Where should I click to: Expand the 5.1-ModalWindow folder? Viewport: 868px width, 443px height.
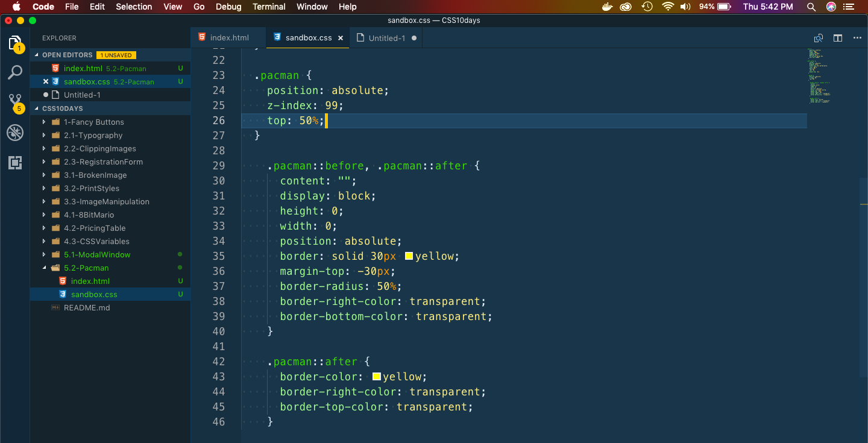coord(43,254)
